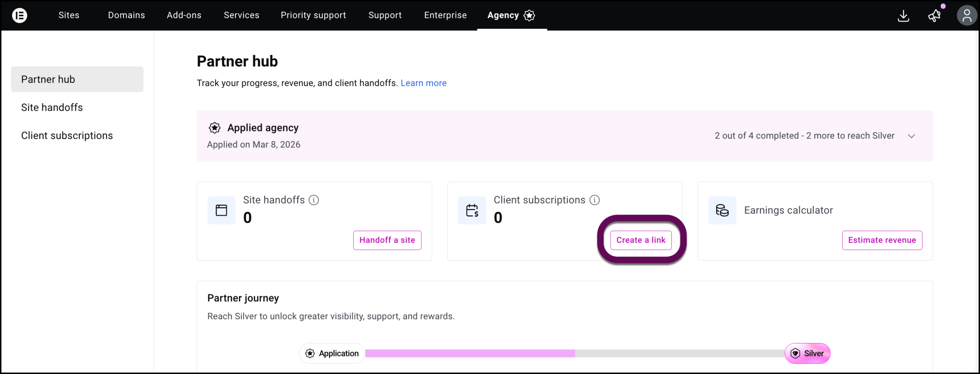Image resolution: width=980 pixels, height=374 pixels.
Task: Open the user profile avatar
Action: 967,15
